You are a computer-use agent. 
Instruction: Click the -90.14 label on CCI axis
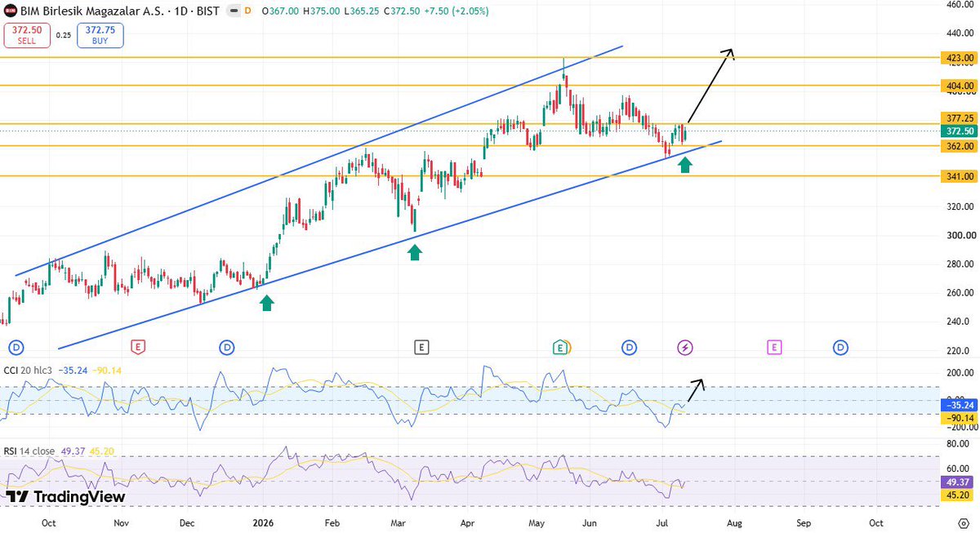[x=957, y=417]
